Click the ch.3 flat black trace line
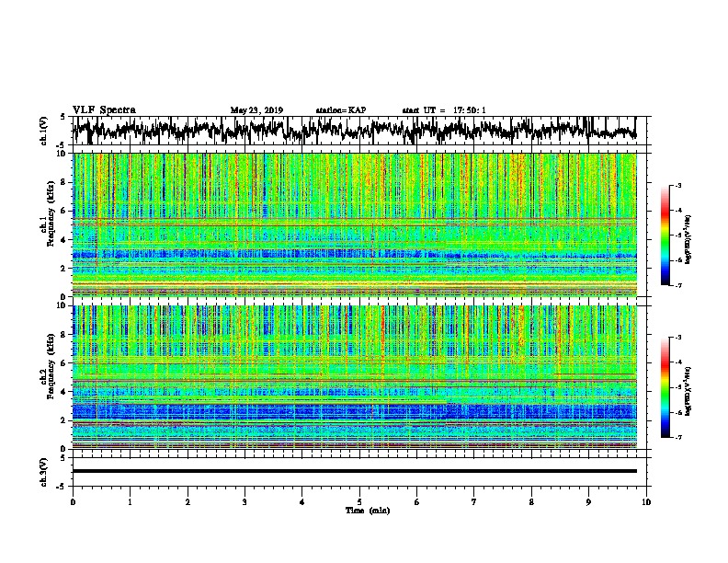This screenshot has width=728, height=563. point(355,471)
